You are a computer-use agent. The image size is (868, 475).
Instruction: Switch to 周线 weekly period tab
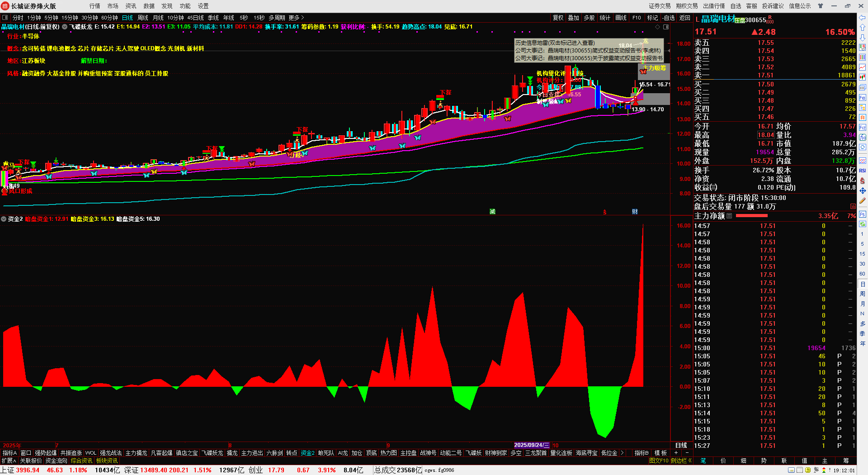point(143,18)
